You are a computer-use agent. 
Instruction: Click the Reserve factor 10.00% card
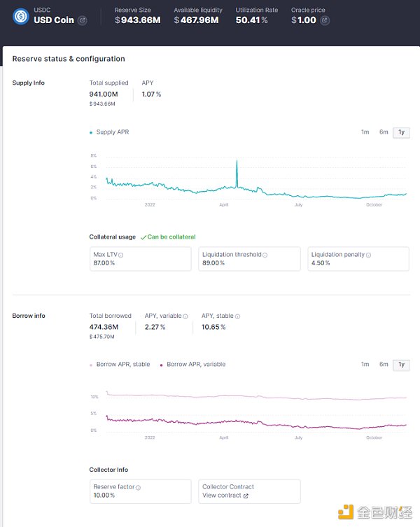coord(140,491)
